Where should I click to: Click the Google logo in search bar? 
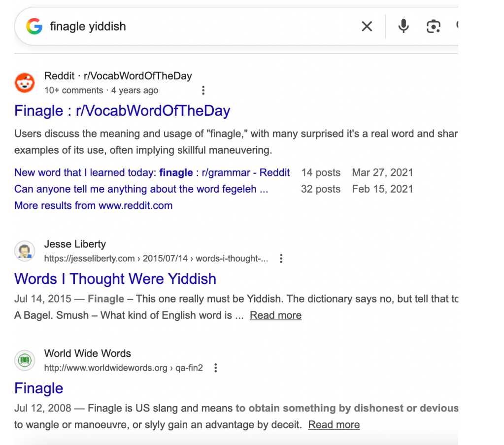(x=34, y=26)
